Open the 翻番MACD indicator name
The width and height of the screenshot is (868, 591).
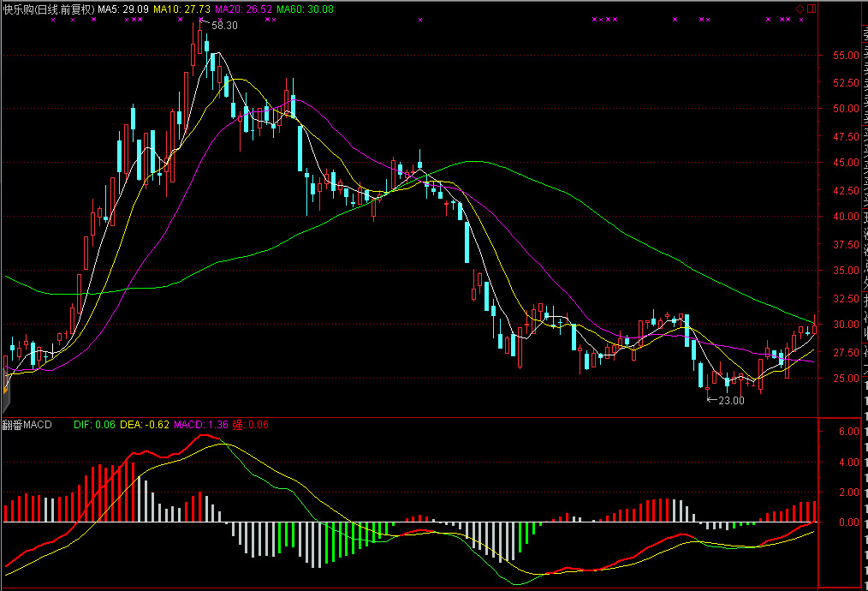click(x=27, y=424)
